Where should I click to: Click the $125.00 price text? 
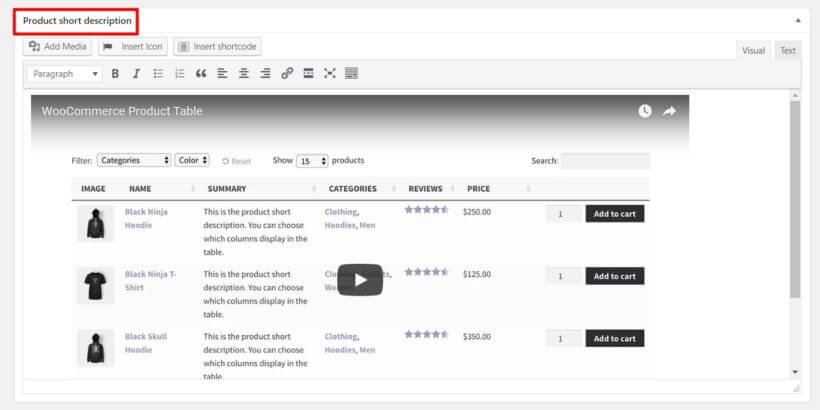pos(477,274)
